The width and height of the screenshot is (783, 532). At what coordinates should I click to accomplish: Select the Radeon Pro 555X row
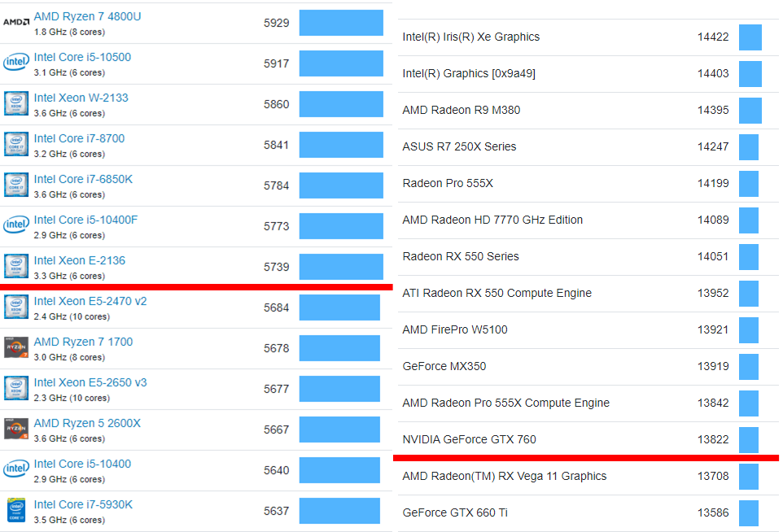point(588,184)
